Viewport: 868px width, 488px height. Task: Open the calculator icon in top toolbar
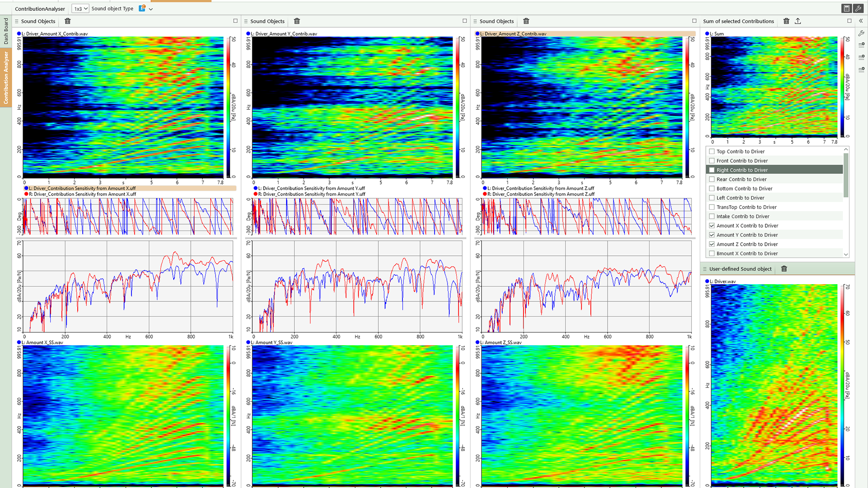point(846,9)
